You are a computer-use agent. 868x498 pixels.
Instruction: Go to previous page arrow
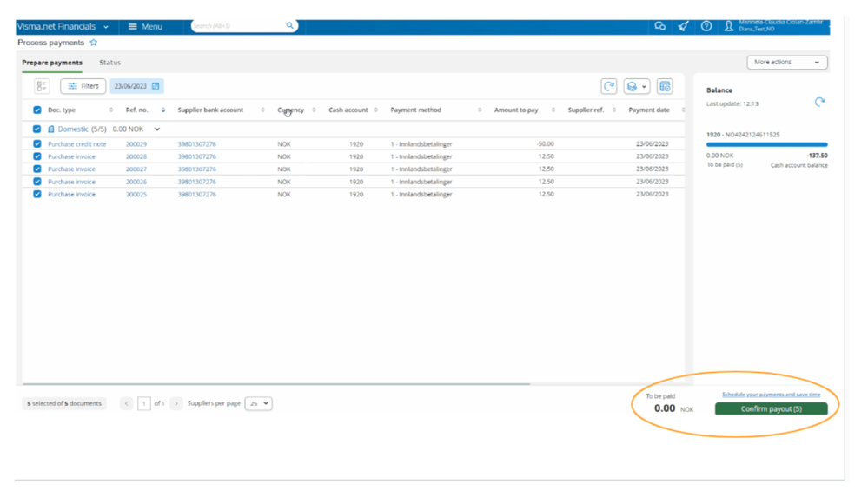[126, 403]
